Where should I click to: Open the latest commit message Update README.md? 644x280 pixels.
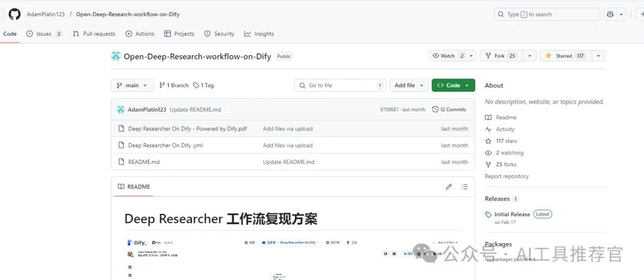pyautogui.click(x=196, y=110)
